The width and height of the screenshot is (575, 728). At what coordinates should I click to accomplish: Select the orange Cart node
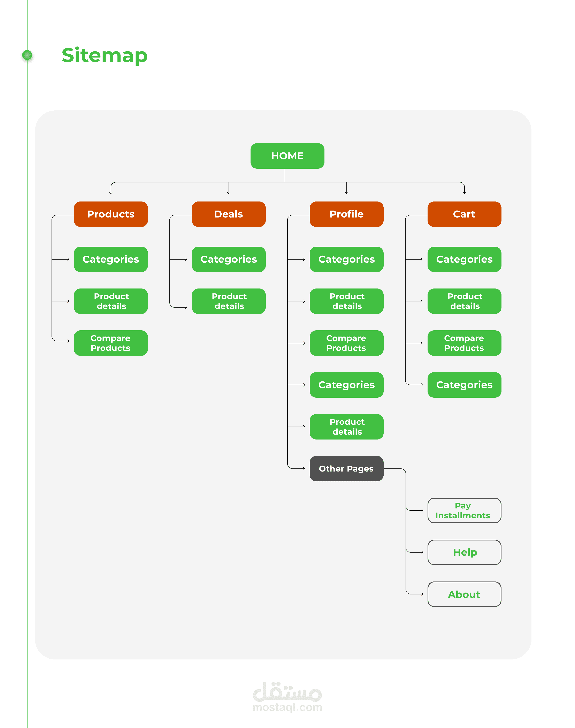464,214
